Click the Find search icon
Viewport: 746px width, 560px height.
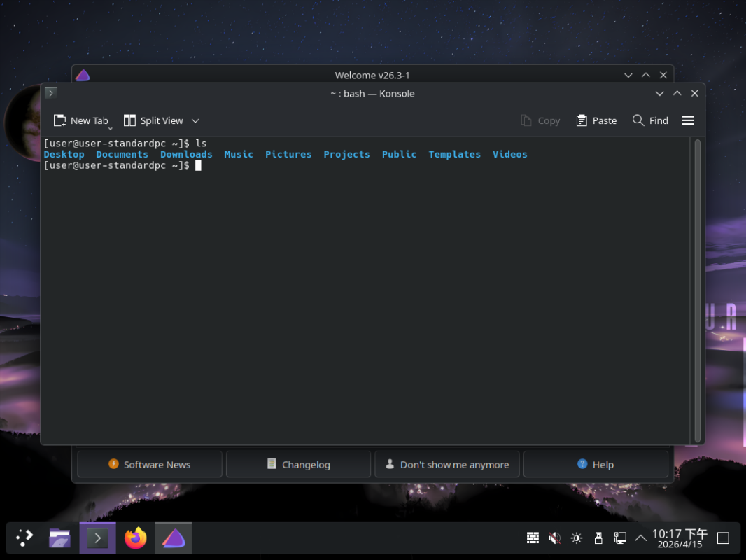pyautogui.click(x=638, y=120)
